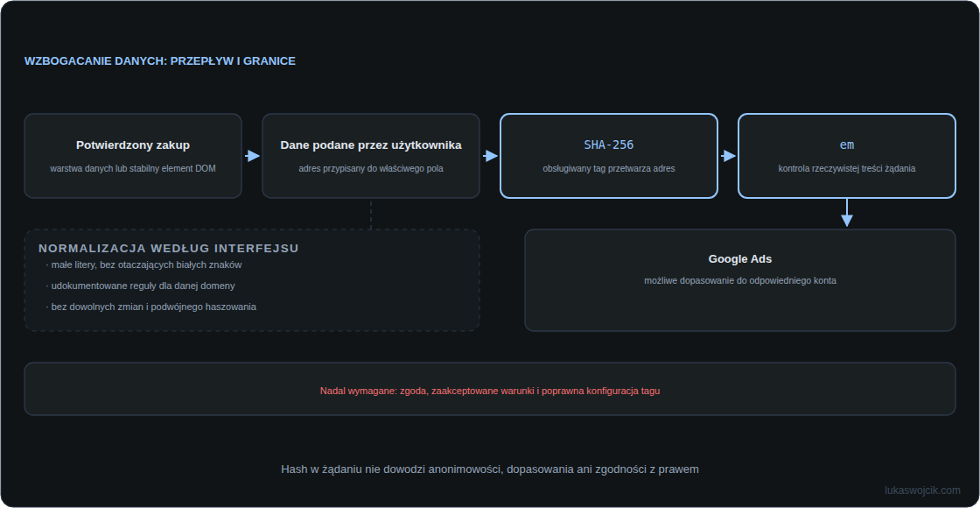Viewport: 980px width, 508px height.
Task: Click the "NORMALIZACJA WEDŁUG INTERFEJSU" heading
Action: [169, 249]
